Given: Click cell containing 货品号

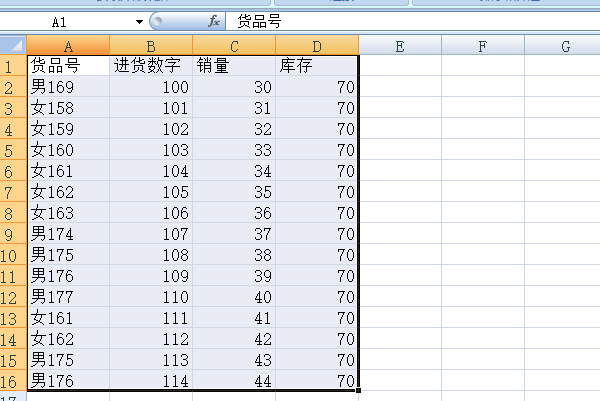Looking at the screenshot, I should click(x=68, y=66).
